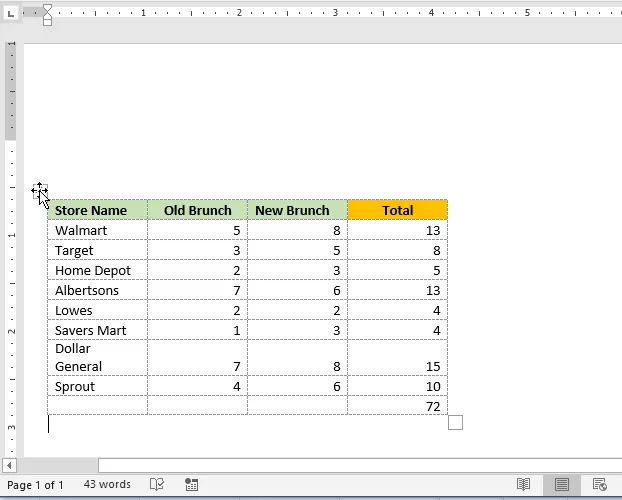Click the macro recording status icon
Screen dimensions: 622x500
(x=192, y=485)
